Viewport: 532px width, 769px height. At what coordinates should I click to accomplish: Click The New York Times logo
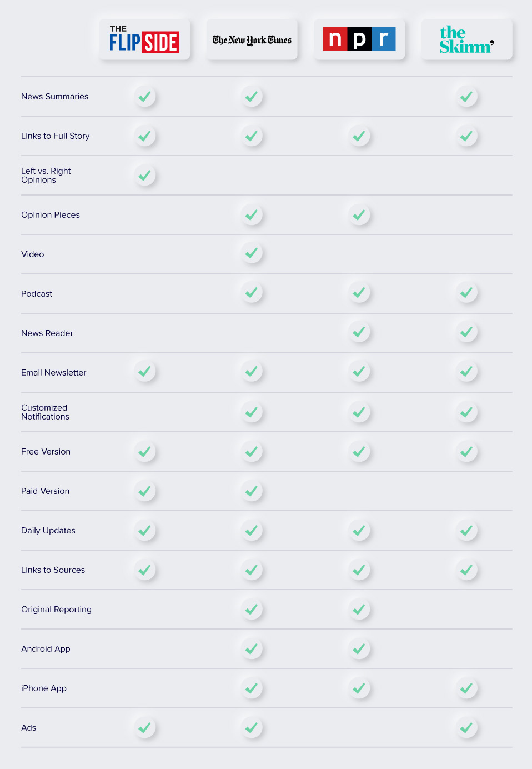pyautogui.click(x=252, y=39)
